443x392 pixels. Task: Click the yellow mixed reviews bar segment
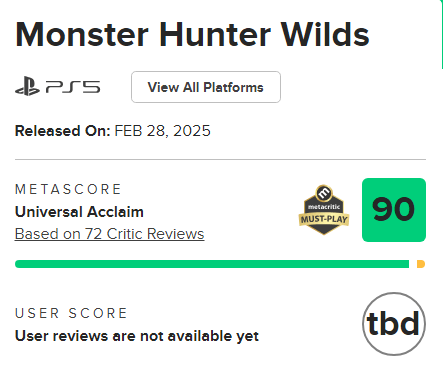click(x=421, y=264)
